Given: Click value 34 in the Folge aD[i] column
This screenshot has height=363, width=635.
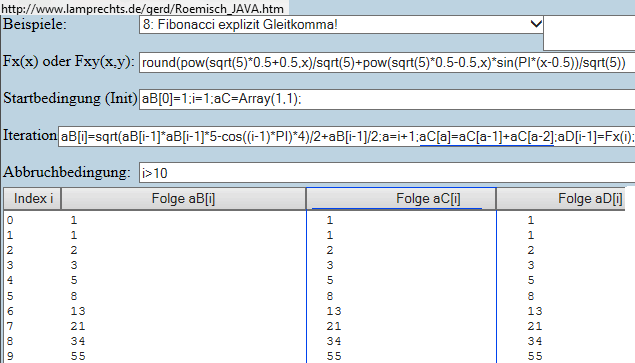Looking at the screenshot, I should click(x=535, y=341).
